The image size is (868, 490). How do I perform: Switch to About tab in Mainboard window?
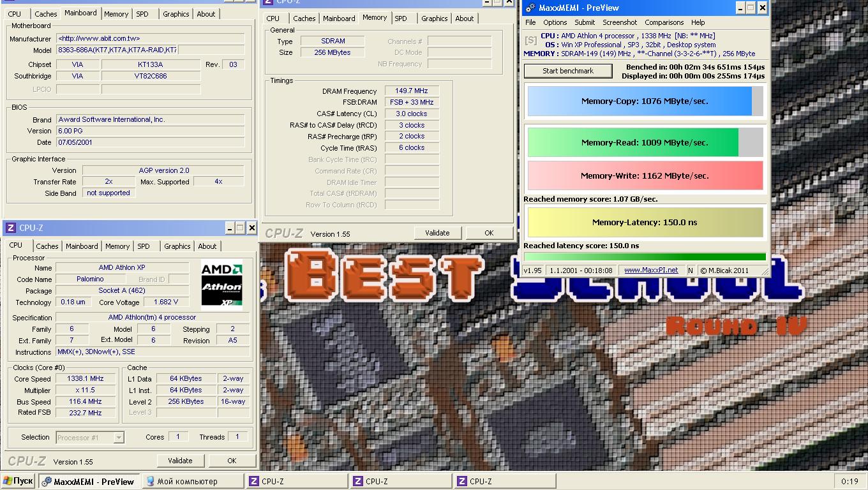point(206,14)
